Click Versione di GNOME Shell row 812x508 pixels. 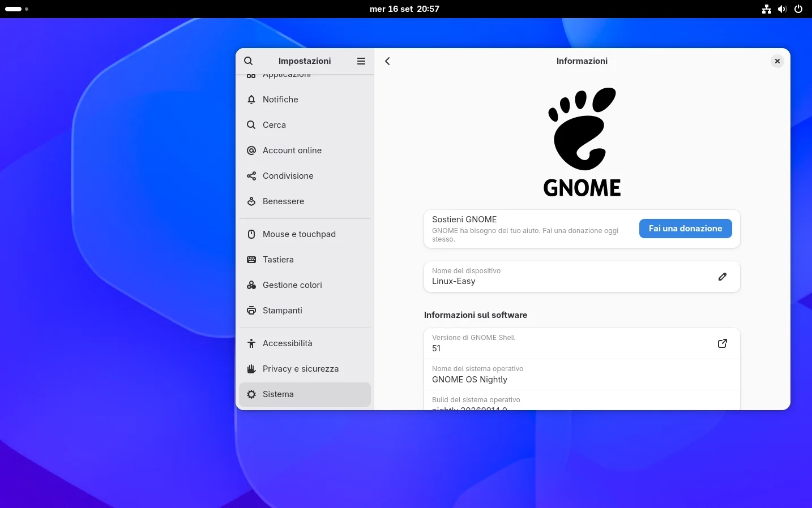click(582, 343)
